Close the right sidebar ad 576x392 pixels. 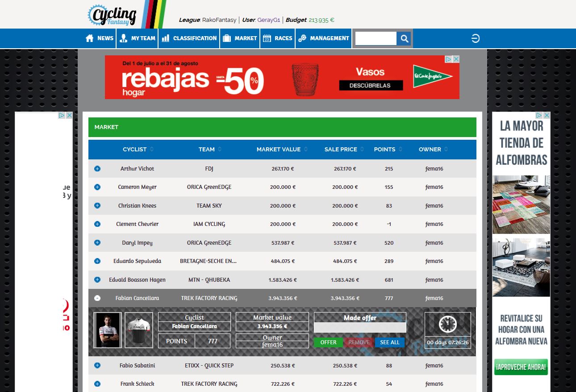[x=547, y=115]
